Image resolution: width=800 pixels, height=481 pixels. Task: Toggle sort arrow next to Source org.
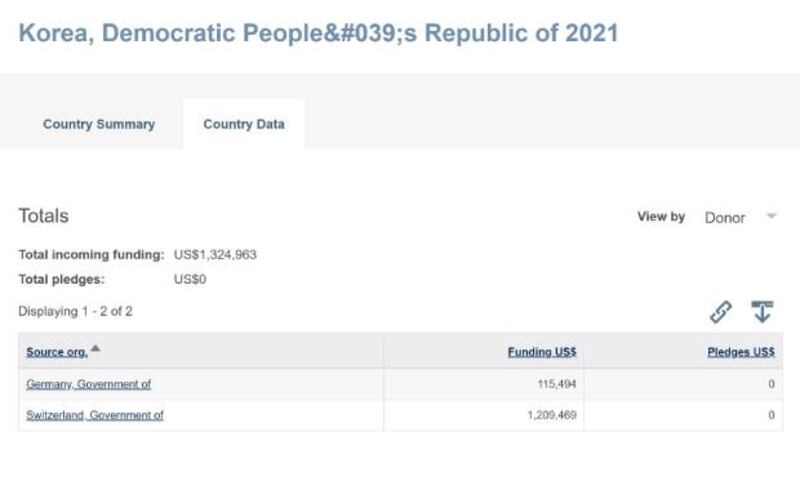[95, 349]
